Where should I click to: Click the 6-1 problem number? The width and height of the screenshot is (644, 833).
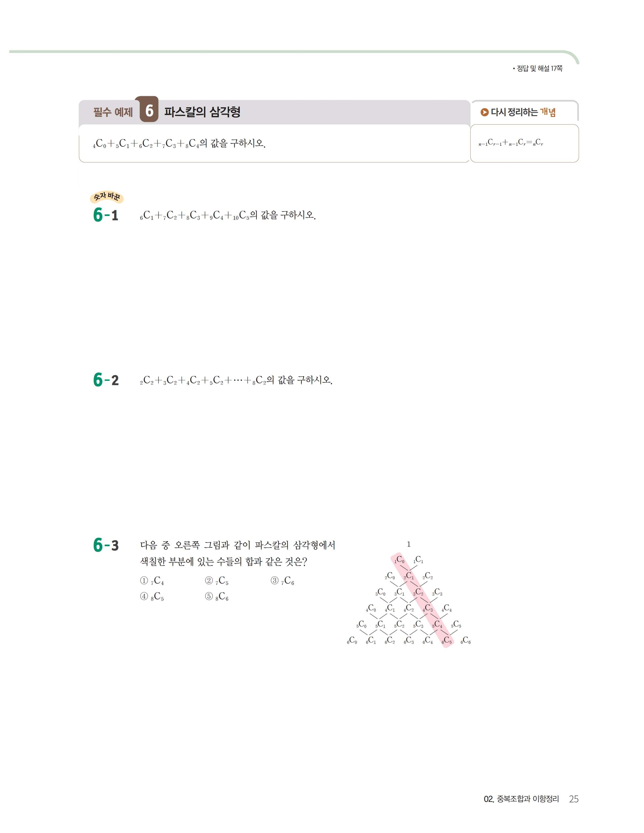[x=106, y=215]
